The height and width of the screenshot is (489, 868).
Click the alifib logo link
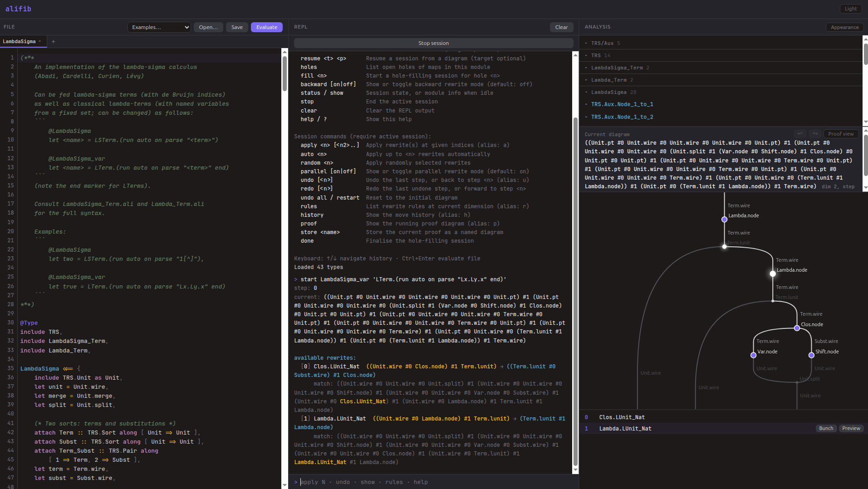[18, 9]
